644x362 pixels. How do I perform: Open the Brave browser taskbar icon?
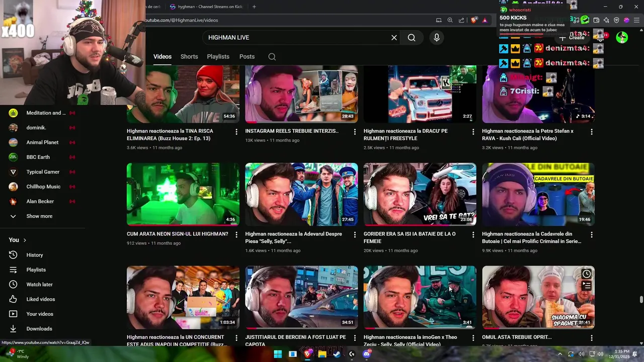307,354
